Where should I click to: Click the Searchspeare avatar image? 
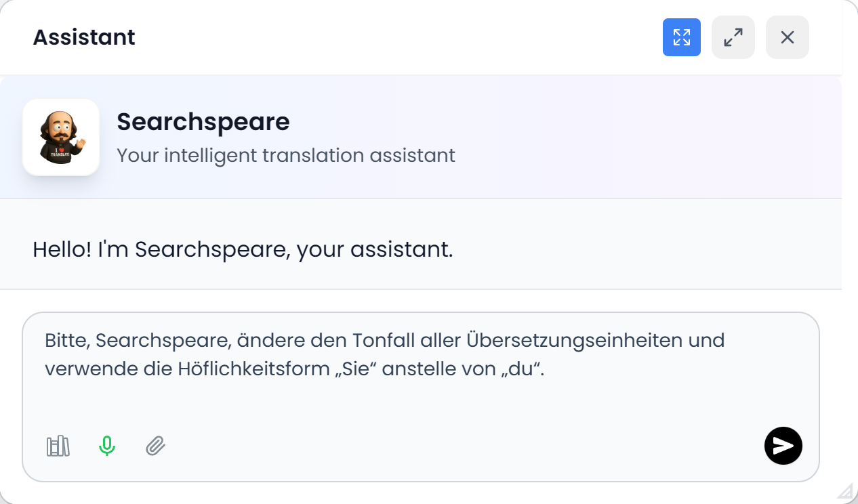[x=61, y=138]
